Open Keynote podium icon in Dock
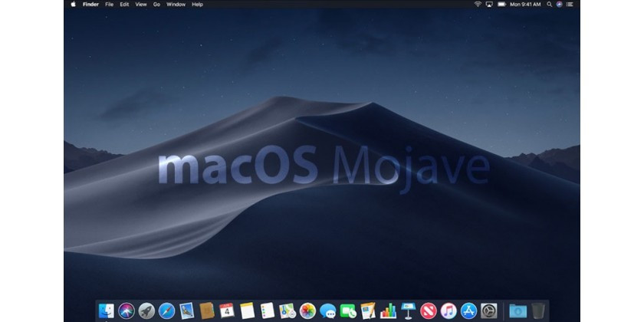Viewport: 644px width, 322px height. click(408, 311)
